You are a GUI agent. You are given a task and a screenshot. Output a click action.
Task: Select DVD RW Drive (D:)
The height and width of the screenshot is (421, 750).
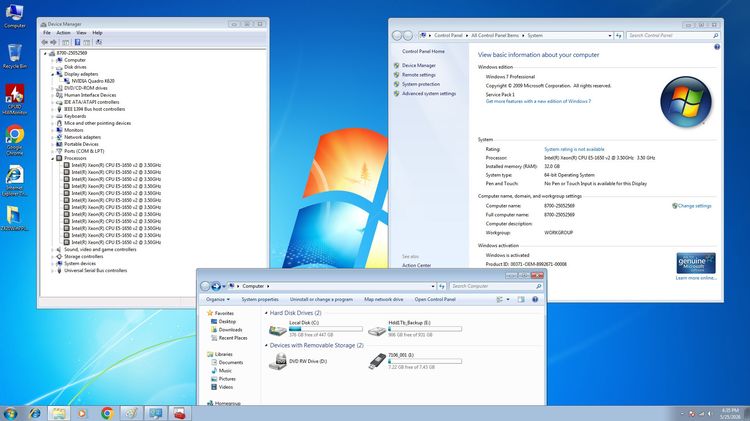298,361
